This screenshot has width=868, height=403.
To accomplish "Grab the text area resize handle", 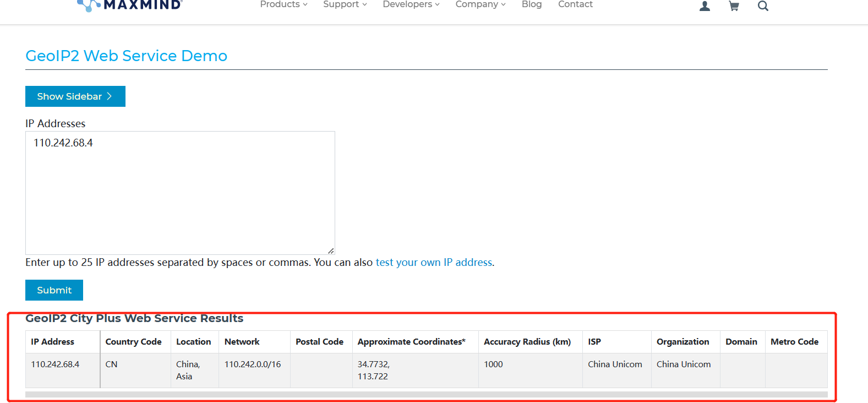I will click(331, 250).
